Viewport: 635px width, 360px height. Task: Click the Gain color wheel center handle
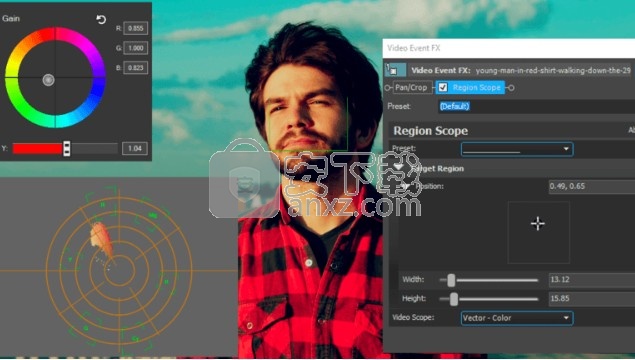(49, 80)
